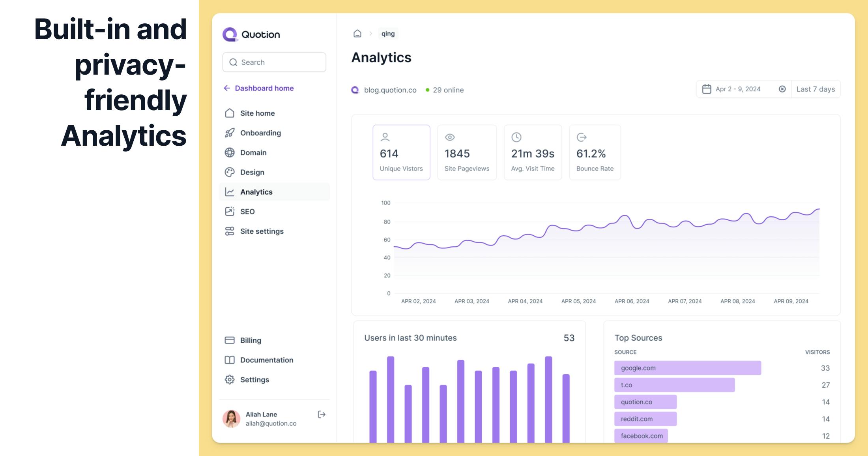This screenshot has height=456, width=868.
Task: Clear the date range with the x icon
Action: click(782, 89)
